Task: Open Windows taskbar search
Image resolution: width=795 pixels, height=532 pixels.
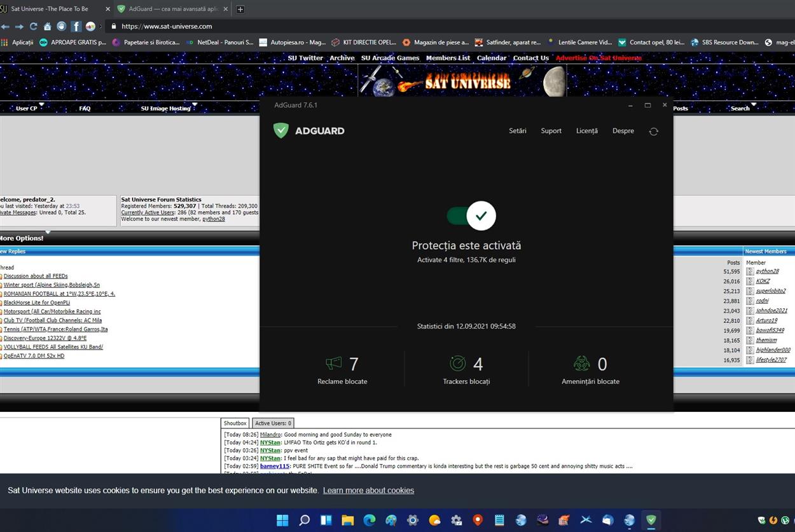Action: point(304,521)
